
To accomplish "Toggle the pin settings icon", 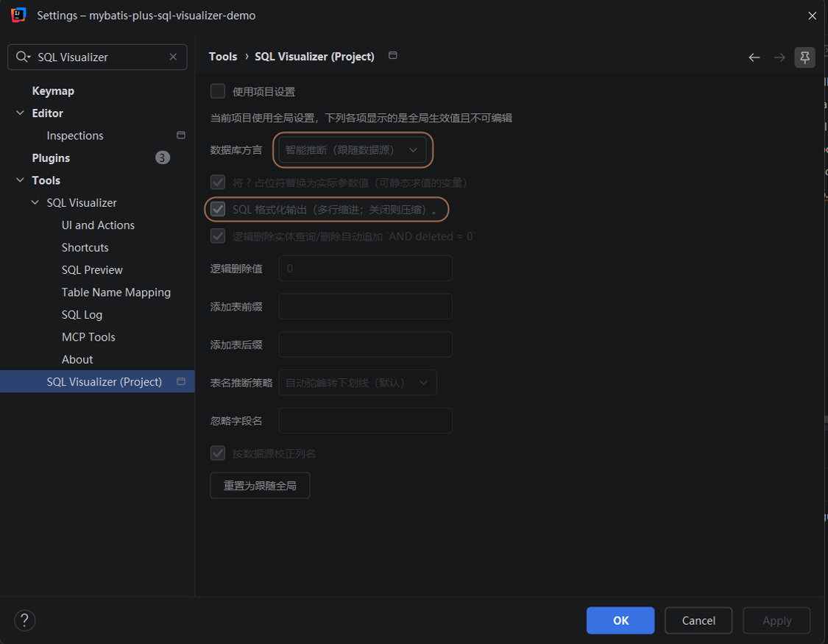I will (x=804, y=57).
